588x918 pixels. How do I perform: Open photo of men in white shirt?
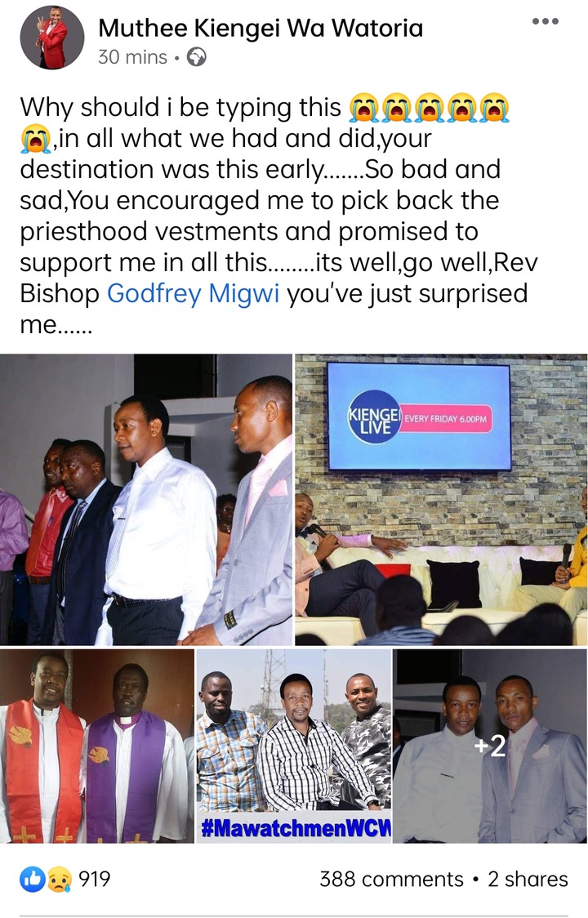click(x=146, y=499)
